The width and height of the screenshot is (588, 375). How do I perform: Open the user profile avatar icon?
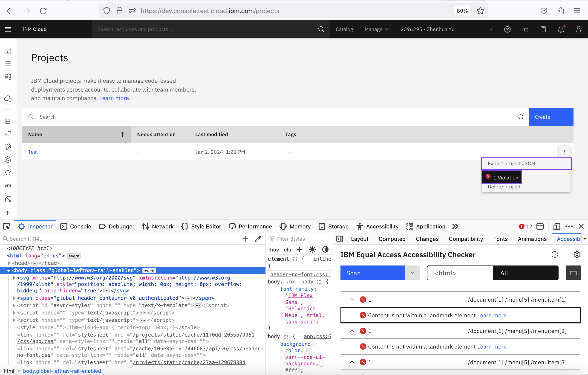pos(579,29)
